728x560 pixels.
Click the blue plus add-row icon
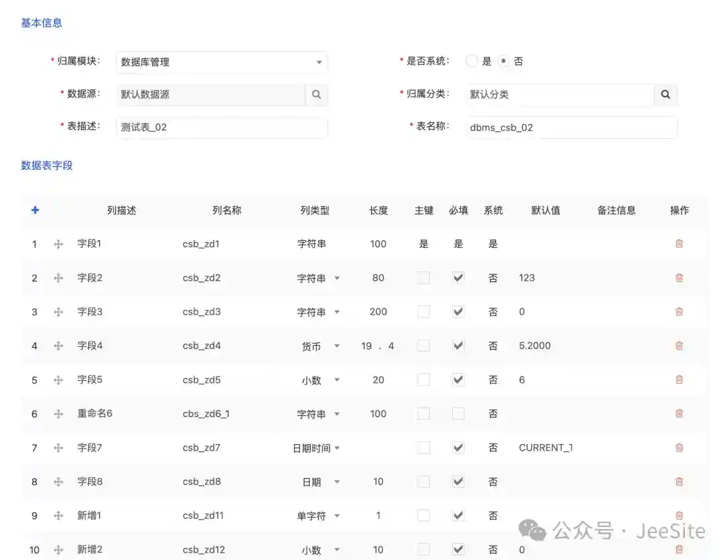tap(35, 210)
